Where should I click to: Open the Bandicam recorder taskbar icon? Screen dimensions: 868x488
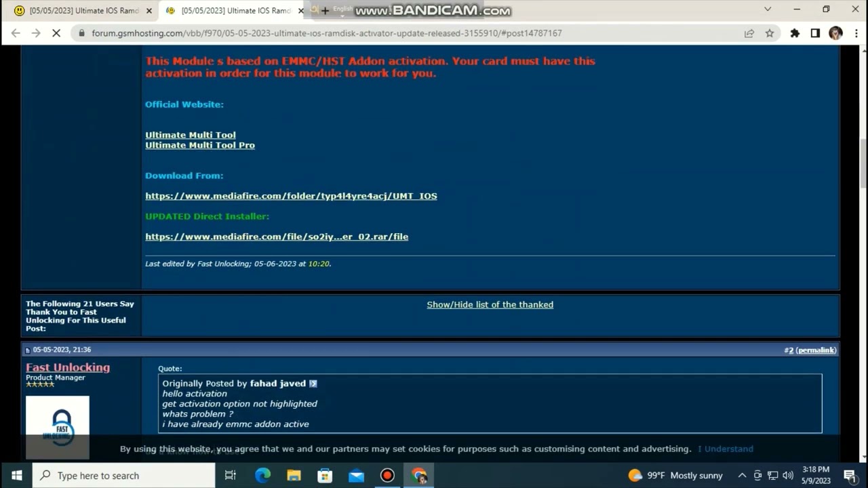point(387,475)
